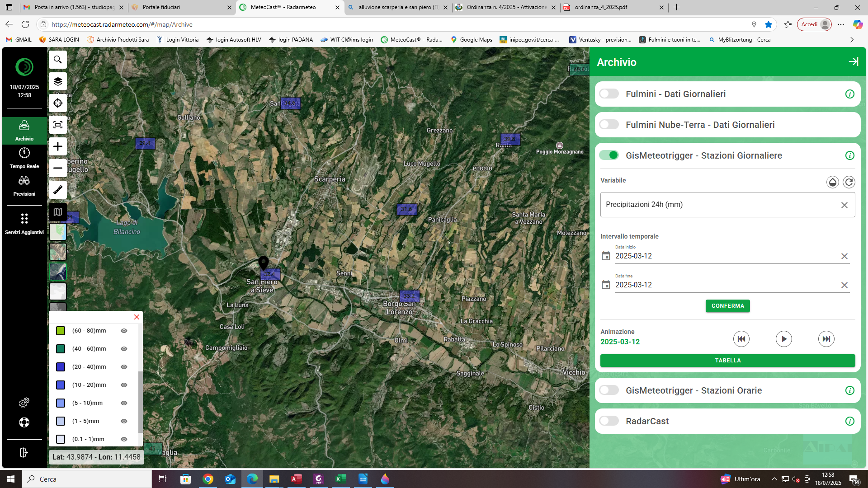This screenshot has width=868, height=488.
Task: Open Servizi Aggiuntivi panel
Action: tap(24, 221)
